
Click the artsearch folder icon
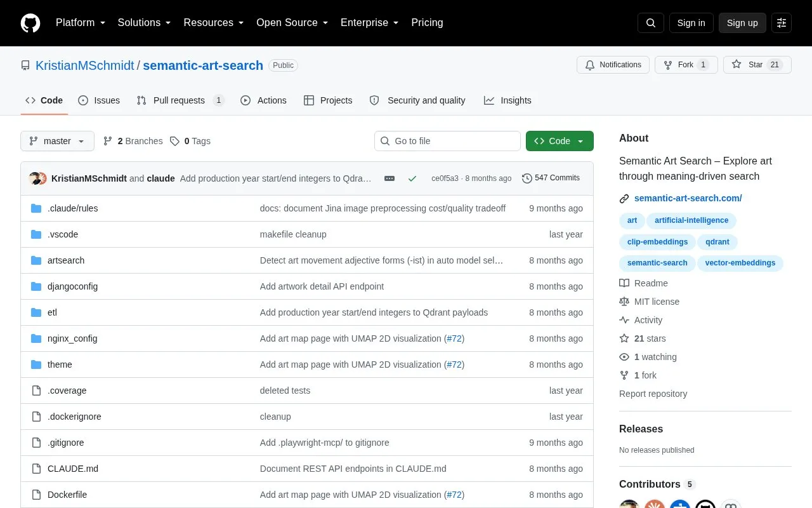pos(36,260)
